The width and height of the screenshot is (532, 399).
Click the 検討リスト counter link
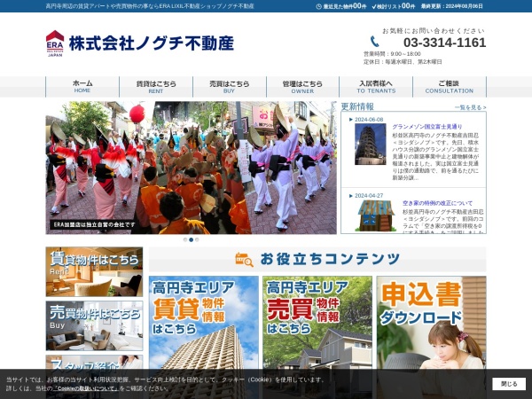394,6
